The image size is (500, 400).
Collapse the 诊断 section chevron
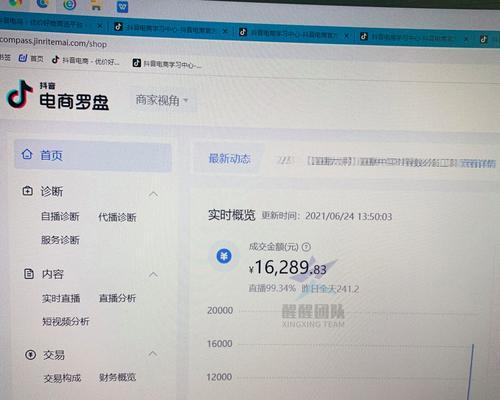[153, 194]
